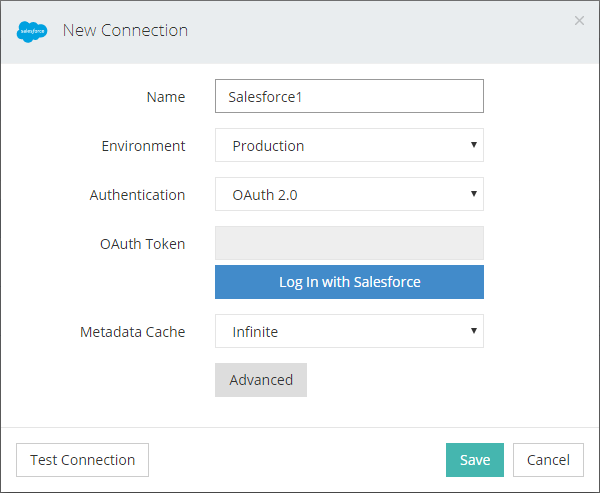600x493 pixels.
Task: Show Advanced connection settings
Action: tap(261, 380)
